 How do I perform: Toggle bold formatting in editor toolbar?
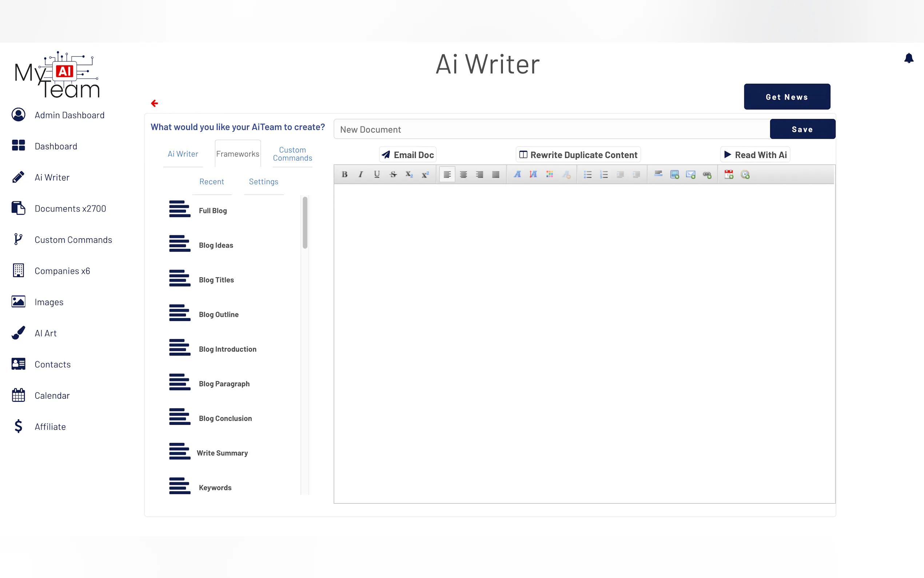344,174
